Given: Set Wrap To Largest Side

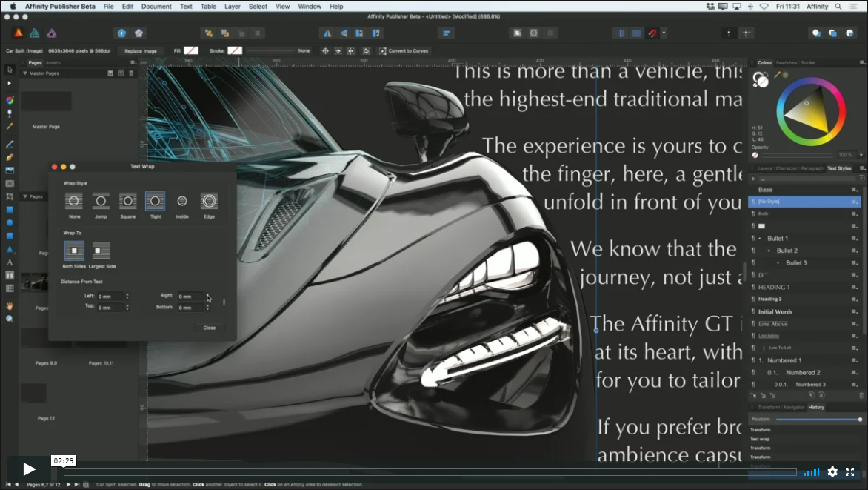Looking at the screenshot, I should coord(101,251).
